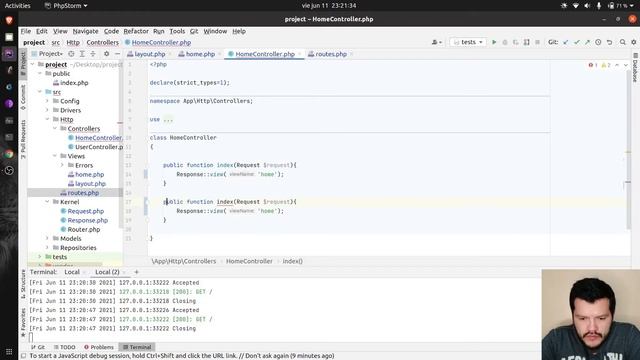
Task: Expand the folded use imports line
Action: (x=168, y=119)
